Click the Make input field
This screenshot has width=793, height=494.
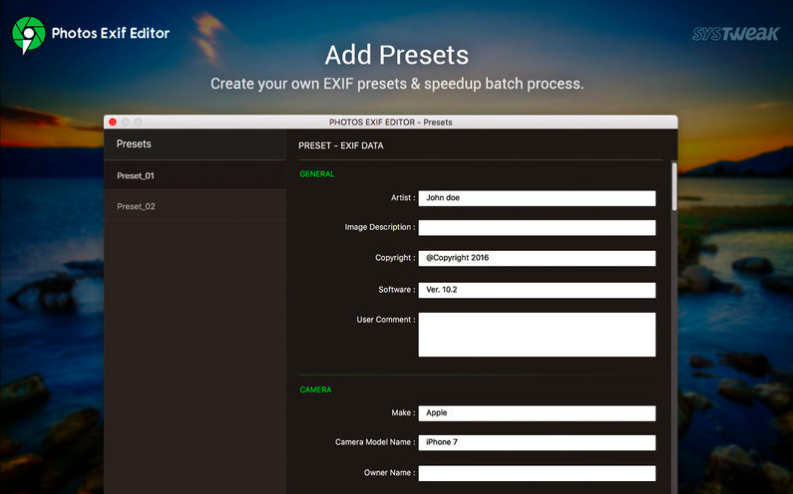coord(537,413)
